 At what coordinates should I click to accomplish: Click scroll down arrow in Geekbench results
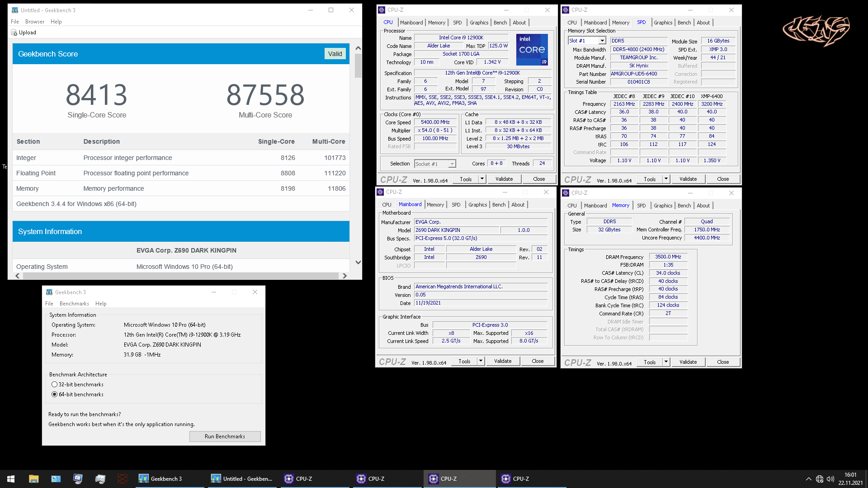pos(358,263)
